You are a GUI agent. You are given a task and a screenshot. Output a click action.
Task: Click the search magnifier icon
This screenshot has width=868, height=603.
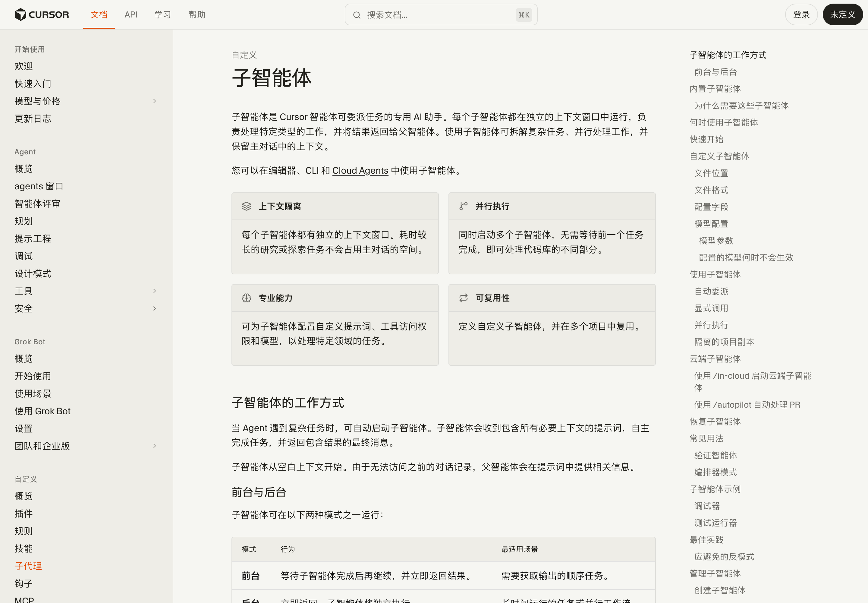(x=357, y=15)
